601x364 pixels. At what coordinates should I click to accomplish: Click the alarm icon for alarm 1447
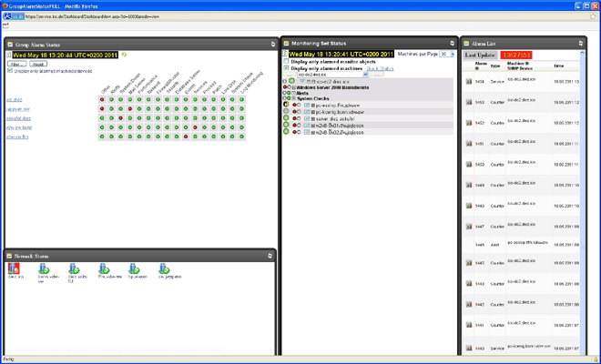click(x=469, y=226)
